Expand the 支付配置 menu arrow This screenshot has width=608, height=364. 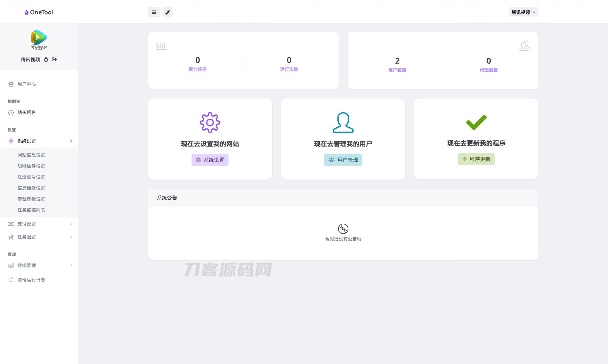(x=71, y=224)
